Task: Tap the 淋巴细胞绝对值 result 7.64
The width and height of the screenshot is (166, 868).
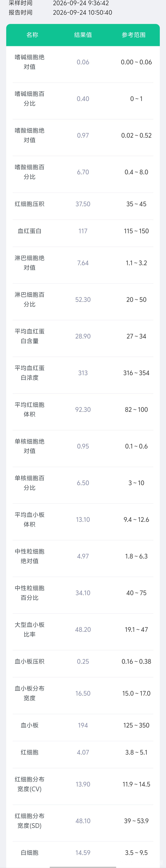Action: pos(83,263)
